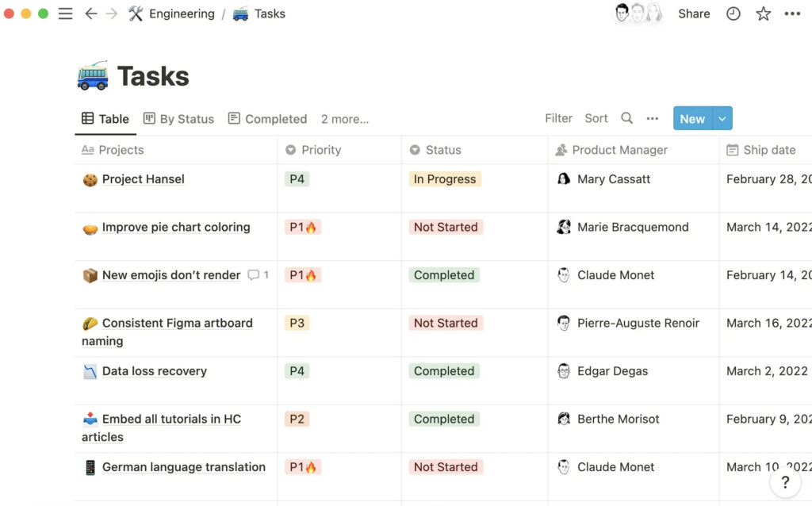Viewport: 812px width, 506px height.
Task: Click the In Progress status tag
Action: click(445, 179)
